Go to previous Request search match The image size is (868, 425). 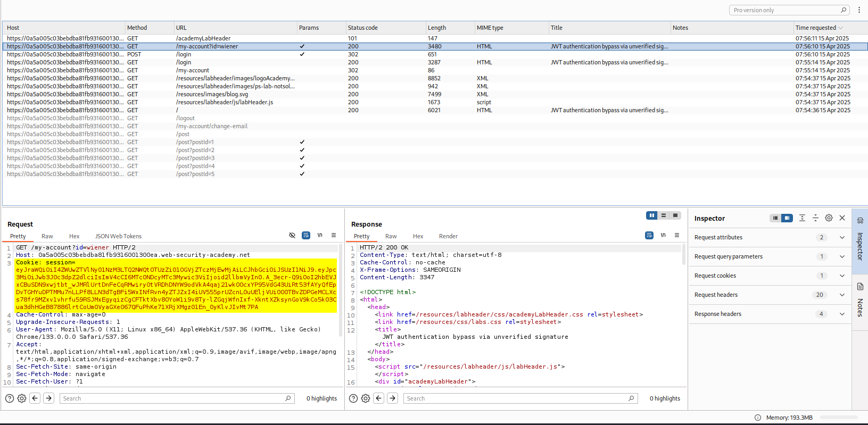coord(35,398)
